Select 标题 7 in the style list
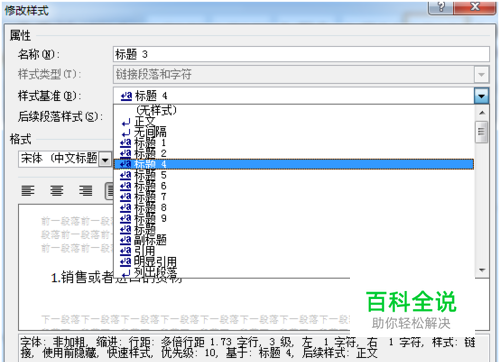This screenshot has width=500, height=362. 293,197
